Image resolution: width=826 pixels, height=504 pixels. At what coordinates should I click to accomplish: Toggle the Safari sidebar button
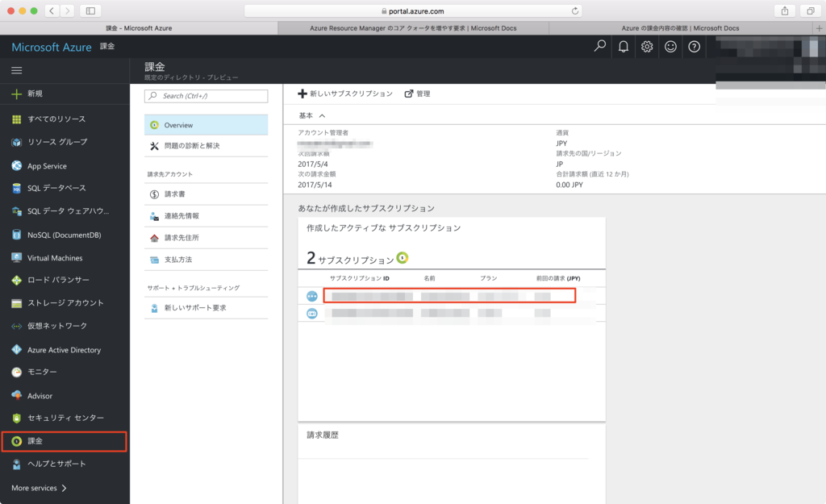coord(90,10)
